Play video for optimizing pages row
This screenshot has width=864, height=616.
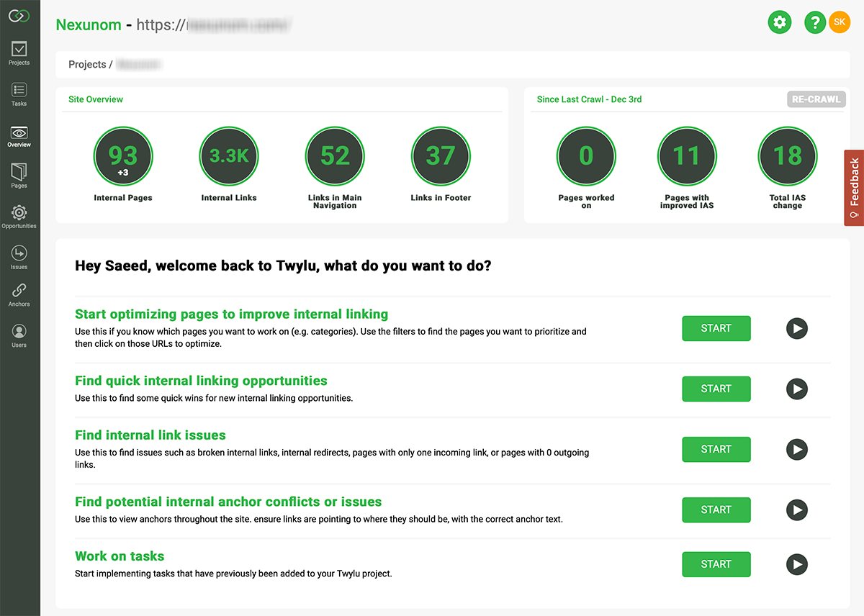[796, 329]
